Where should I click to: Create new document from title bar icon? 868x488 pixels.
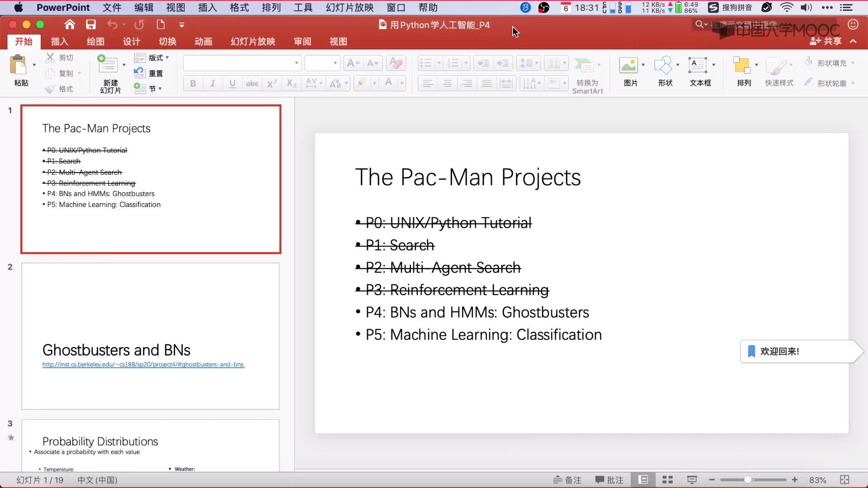tap(160, 24)
